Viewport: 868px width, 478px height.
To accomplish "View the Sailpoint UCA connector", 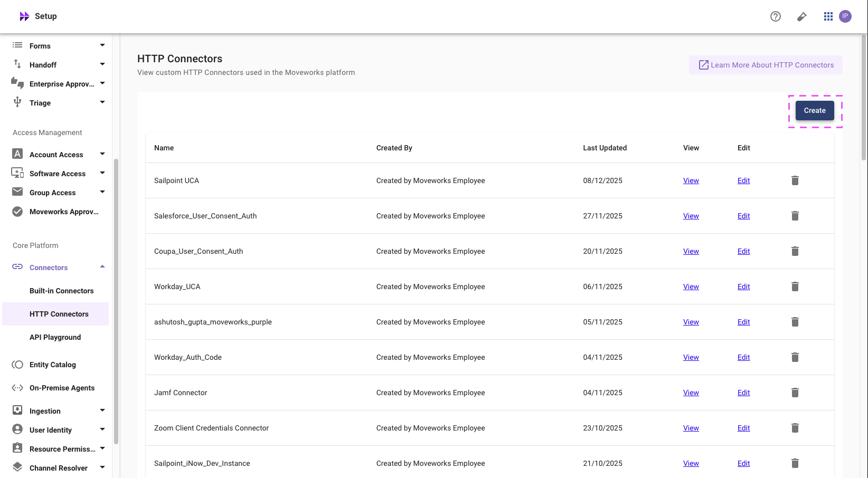I will (x=691, y=180).
